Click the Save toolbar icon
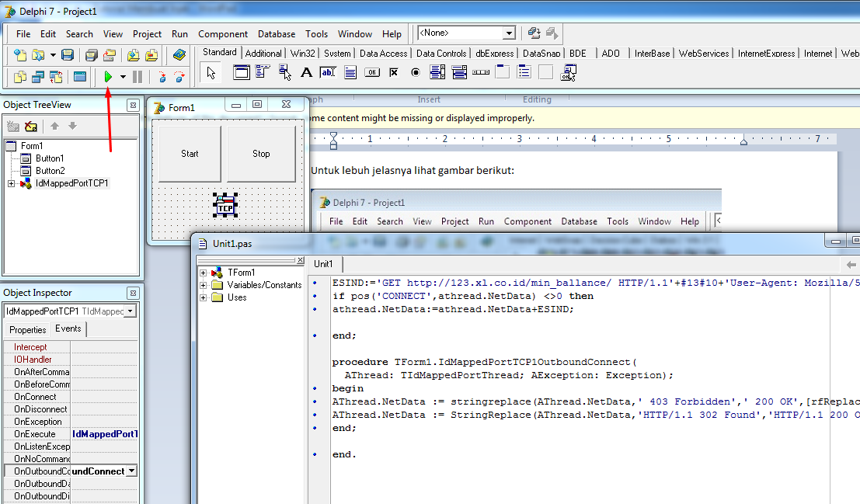This screenshot has width=860, height=504. click(x=67, y=55)
